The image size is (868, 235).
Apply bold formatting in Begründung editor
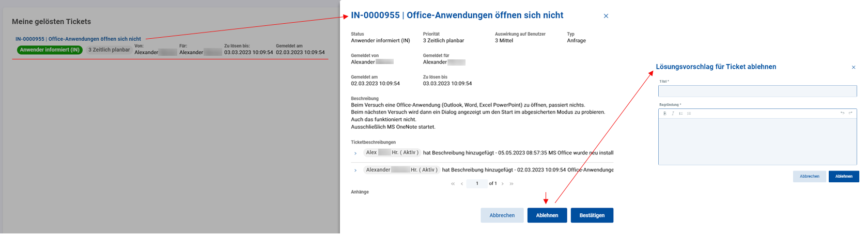(x=664, y=113)
